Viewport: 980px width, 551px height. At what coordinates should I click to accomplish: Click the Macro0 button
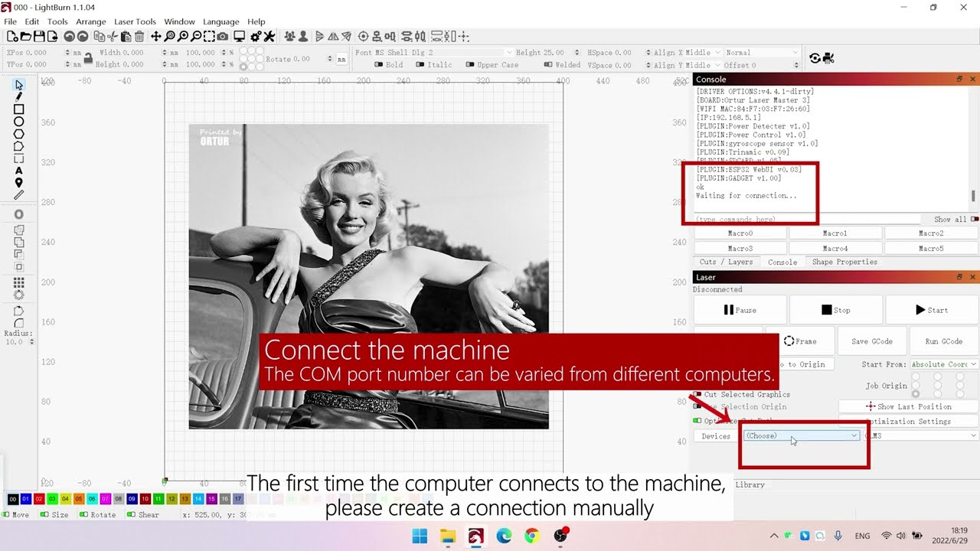pyautogui.click(x=740, y=233)
